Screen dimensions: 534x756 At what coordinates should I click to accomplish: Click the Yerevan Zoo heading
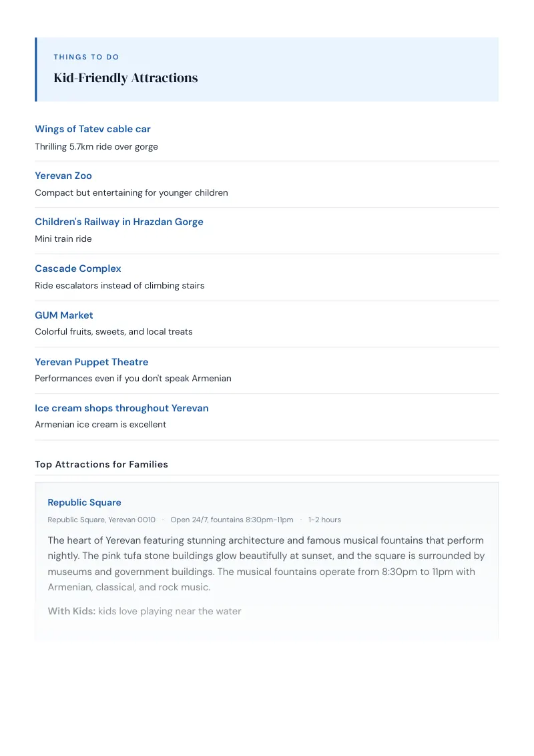(x=63, y=176)
